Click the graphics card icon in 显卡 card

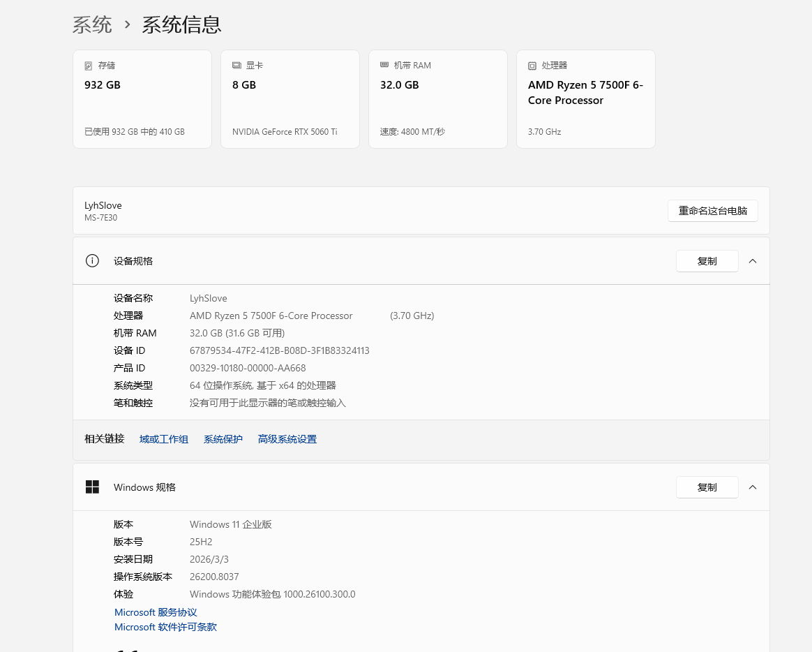[236, 66]
